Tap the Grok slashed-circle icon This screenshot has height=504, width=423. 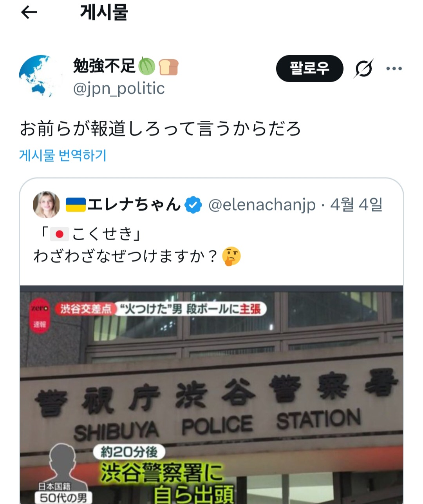tap(363, 69)
